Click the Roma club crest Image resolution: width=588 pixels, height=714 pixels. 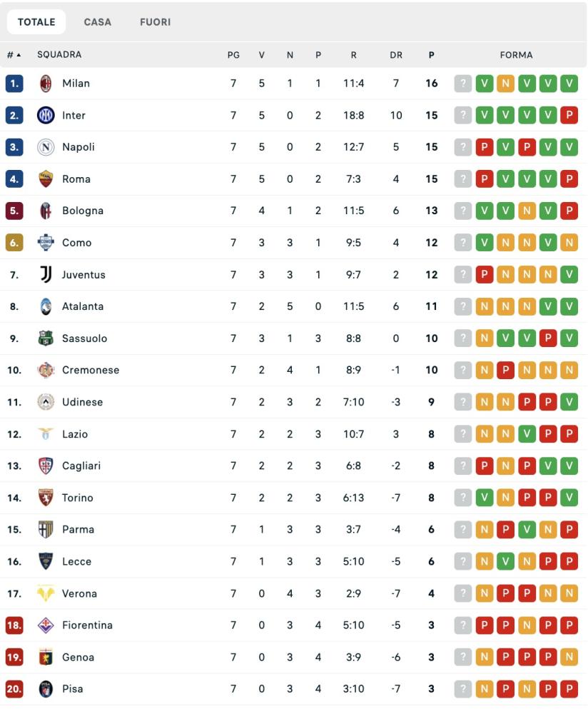coord(46,179)
